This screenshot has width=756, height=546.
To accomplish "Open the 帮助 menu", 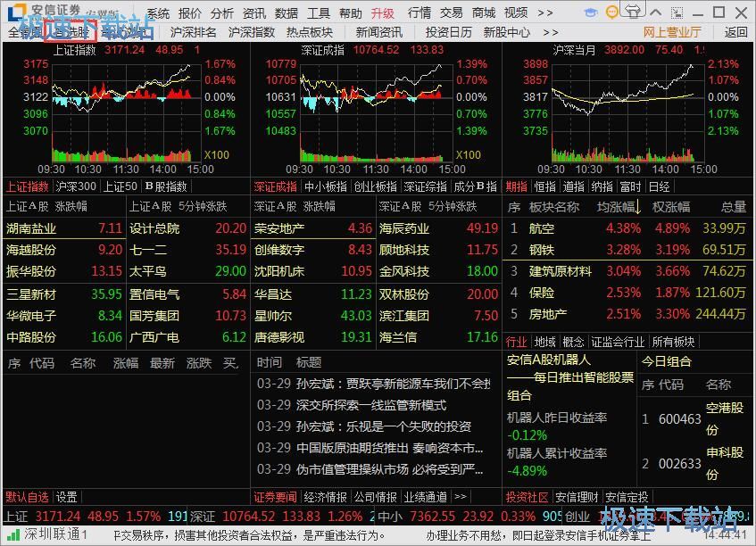I will click(351, 13).
